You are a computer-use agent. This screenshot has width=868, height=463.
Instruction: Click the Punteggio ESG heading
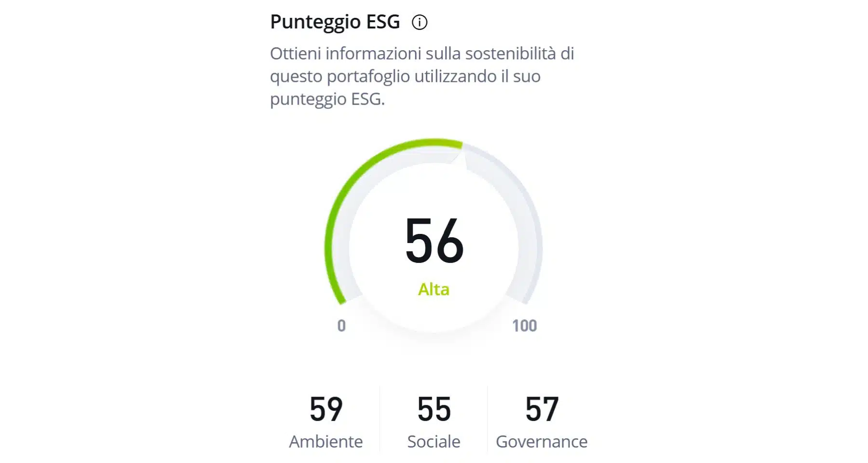tap(335, 21)
